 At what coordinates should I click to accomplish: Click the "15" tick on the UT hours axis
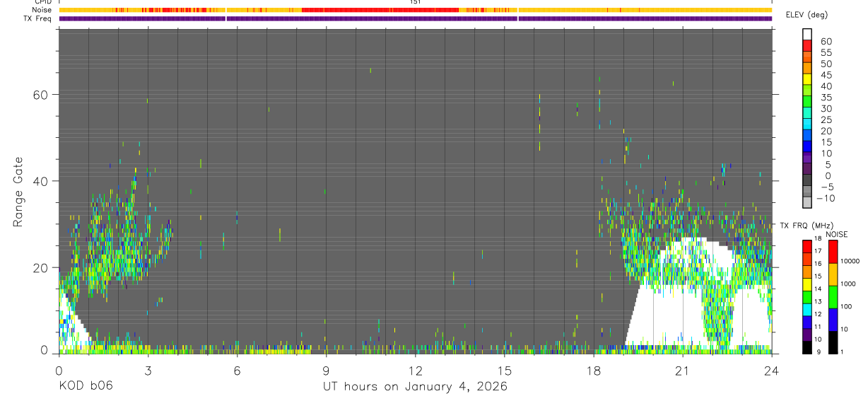pos(504,370)
